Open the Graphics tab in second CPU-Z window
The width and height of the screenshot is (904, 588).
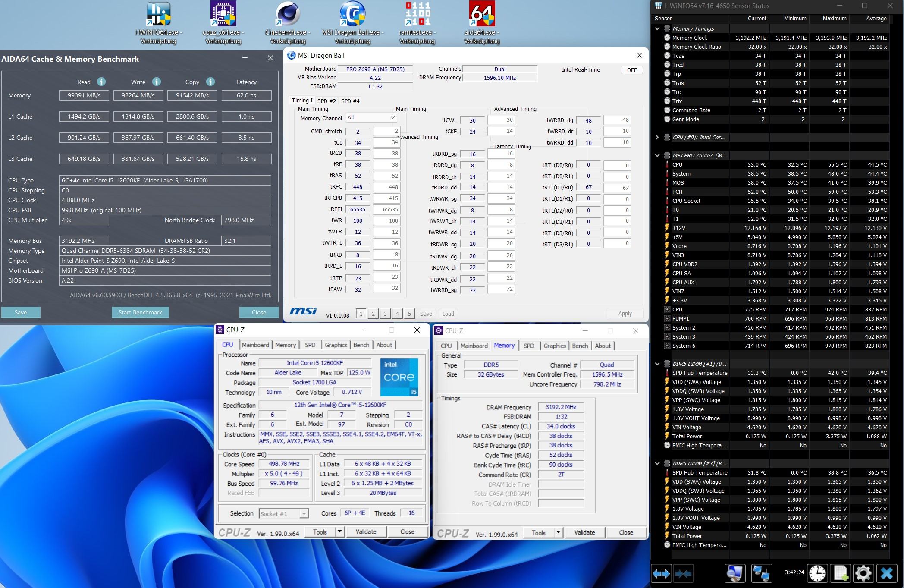pos(555,346)
